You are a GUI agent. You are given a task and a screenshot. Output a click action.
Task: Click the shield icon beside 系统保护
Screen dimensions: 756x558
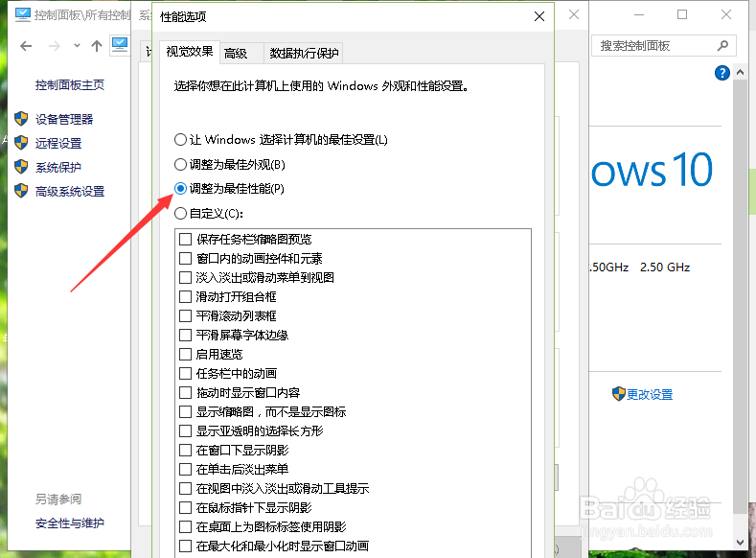(x=21, y=167)
